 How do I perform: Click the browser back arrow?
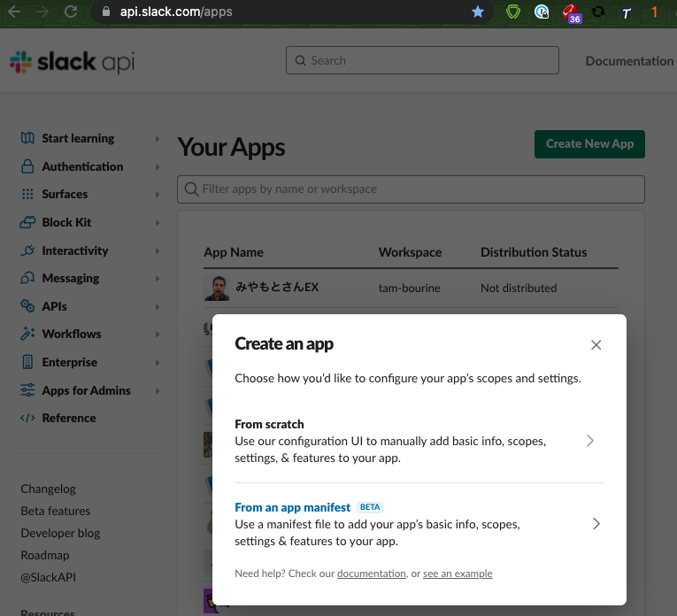[14, 12]
